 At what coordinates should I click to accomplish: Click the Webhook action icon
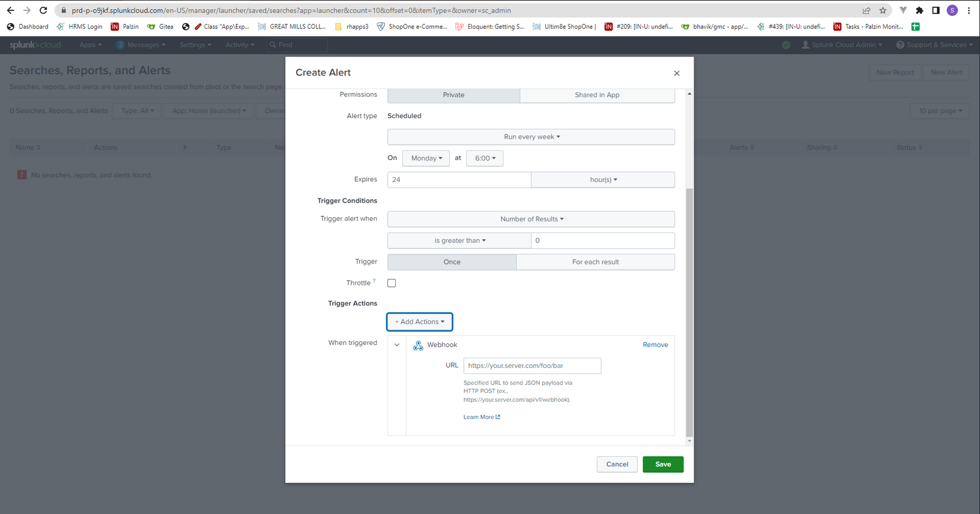pyautogui.click(x=418, y=345)
